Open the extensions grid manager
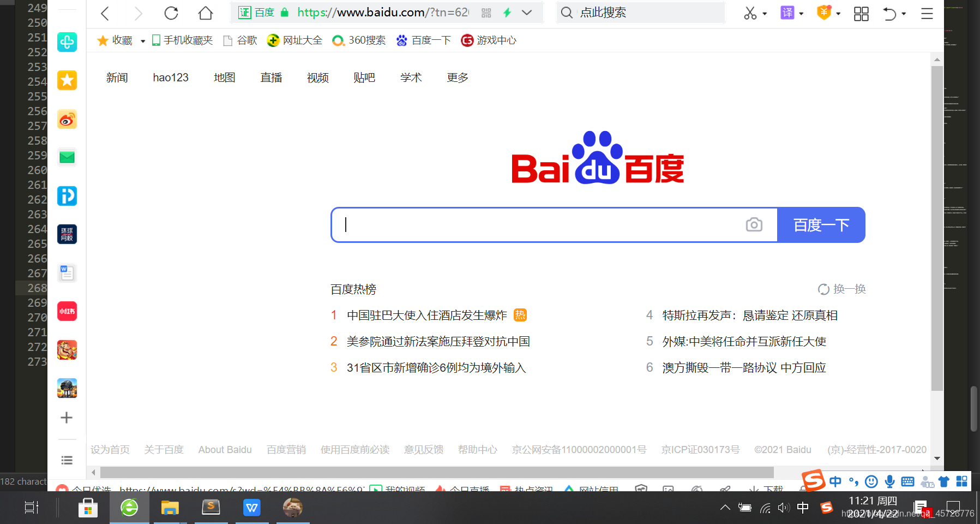 point(861,14)
